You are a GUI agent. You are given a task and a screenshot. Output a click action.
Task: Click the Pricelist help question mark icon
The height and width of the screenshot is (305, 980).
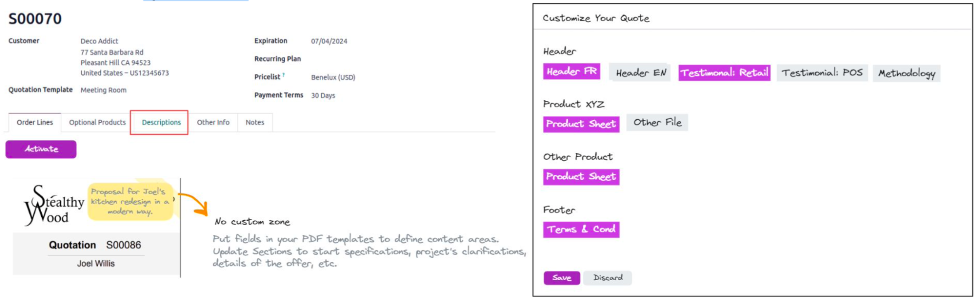coord(283,75)
